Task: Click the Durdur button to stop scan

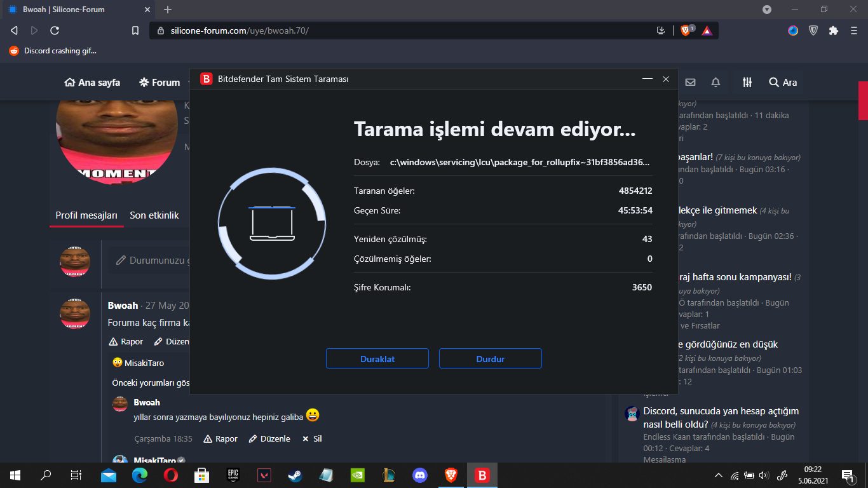Action: [491, 358]
